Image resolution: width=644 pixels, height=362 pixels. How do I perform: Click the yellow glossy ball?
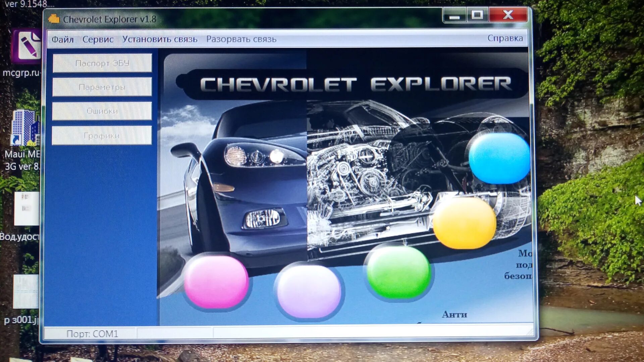465,223
